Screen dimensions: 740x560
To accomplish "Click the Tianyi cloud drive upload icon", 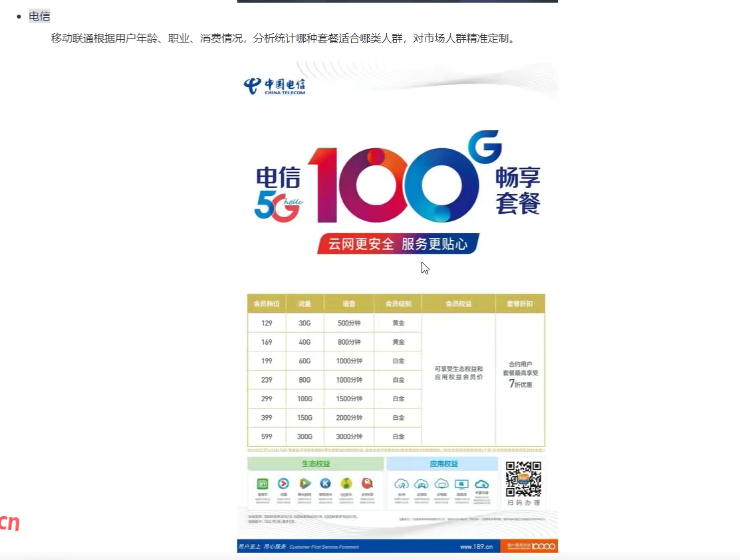I will pyautogui.click(x=481, y=484).
